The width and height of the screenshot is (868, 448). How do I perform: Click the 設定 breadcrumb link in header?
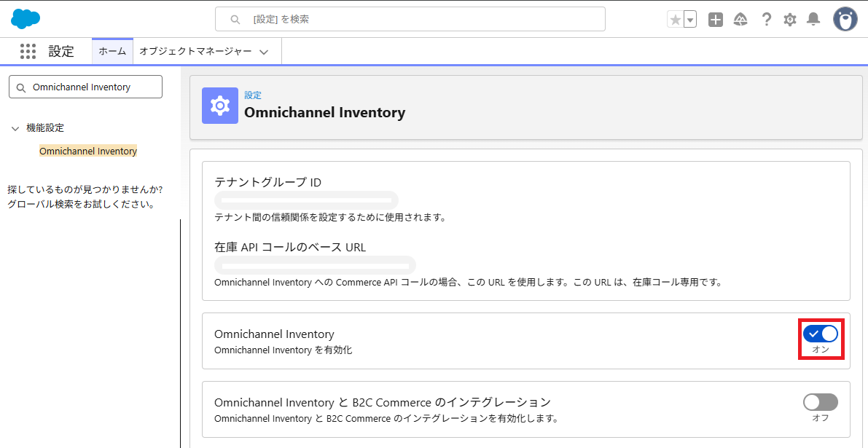(x=253, y=95)
